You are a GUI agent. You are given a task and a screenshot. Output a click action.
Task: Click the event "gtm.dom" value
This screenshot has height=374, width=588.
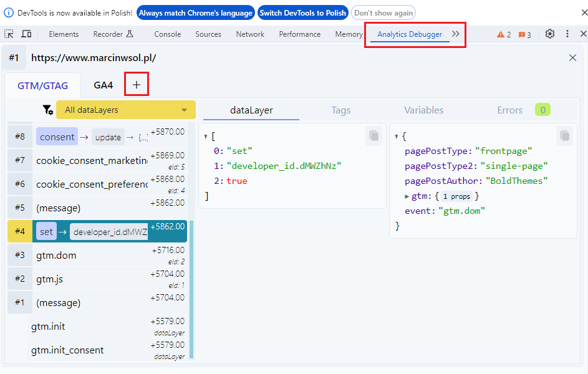pyautogui.click(x=461, y=211)
